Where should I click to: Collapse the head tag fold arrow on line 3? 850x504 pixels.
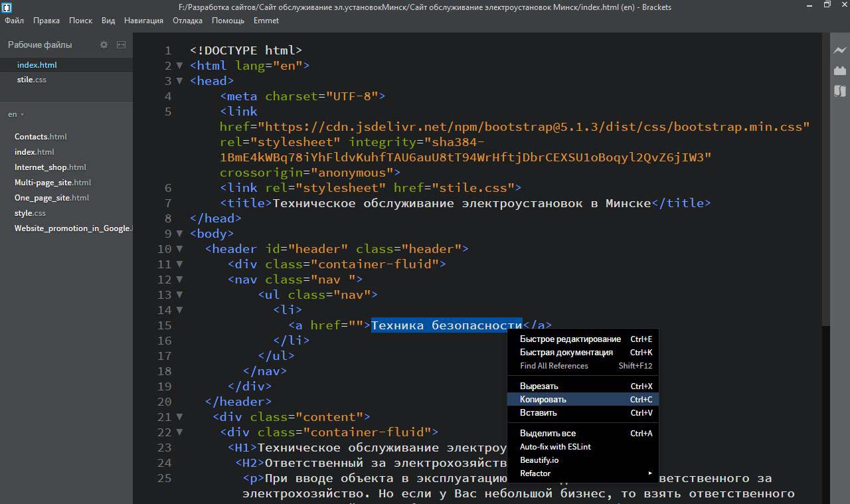(179, 80)
